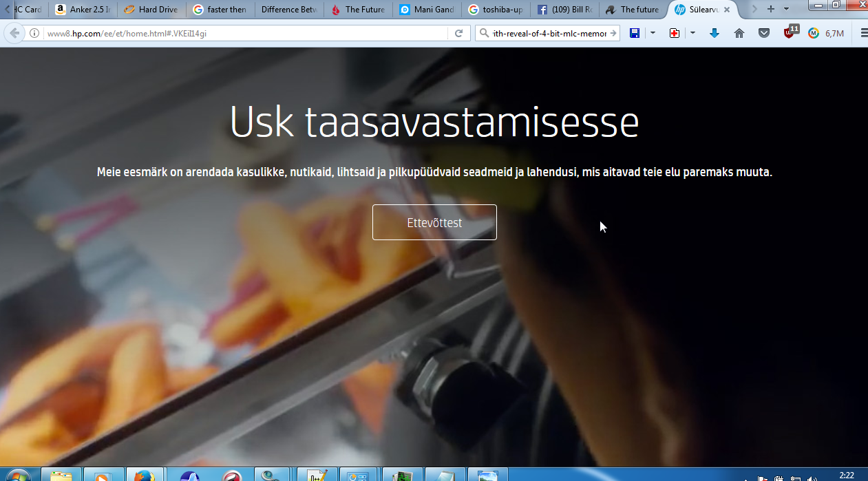Move the tab strip right with chevron
This screenshot has height=481, width=868.
[x=754, y=9]
